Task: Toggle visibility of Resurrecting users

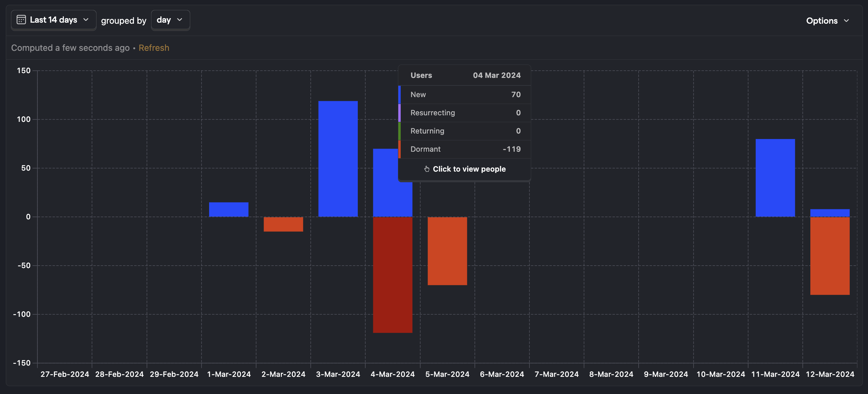Action: [432, 112]
